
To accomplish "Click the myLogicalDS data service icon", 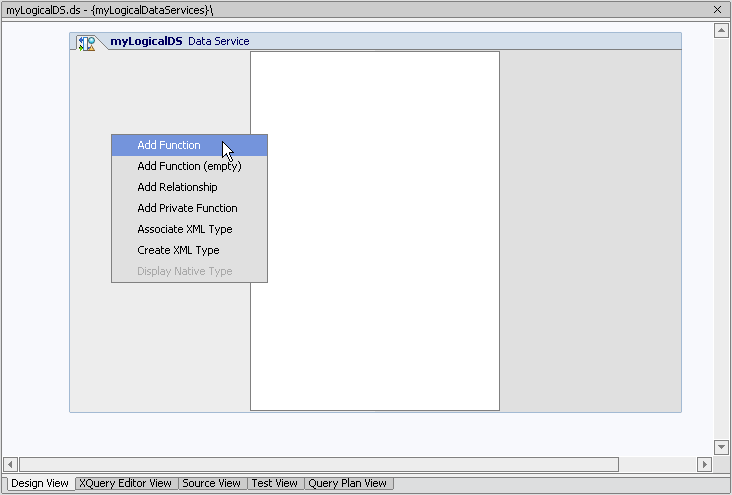I will (x=87, y=43).
